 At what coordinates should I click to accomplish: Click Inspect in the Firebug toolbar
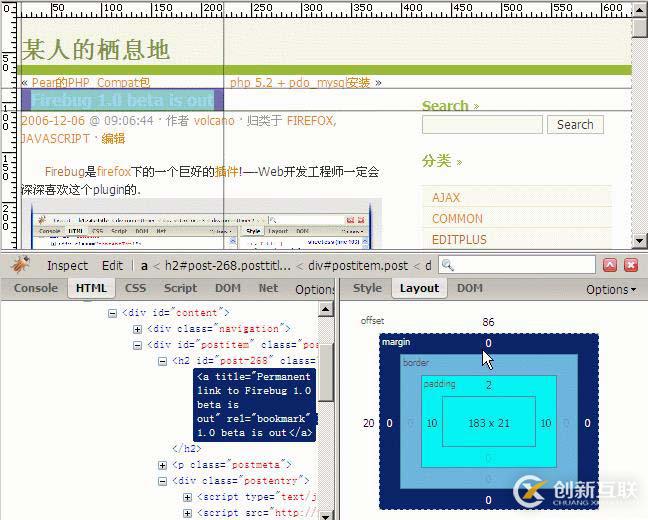click(x=67, y=265)
